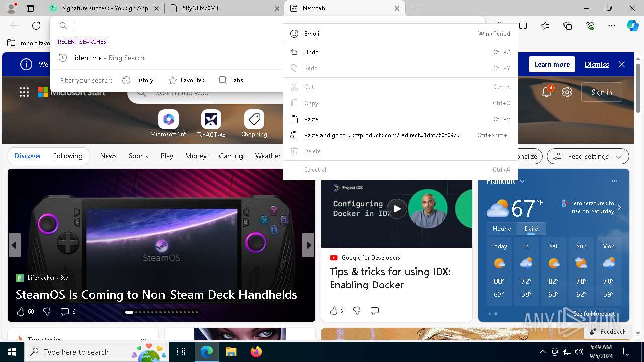Close the Signature success tab

157,8
